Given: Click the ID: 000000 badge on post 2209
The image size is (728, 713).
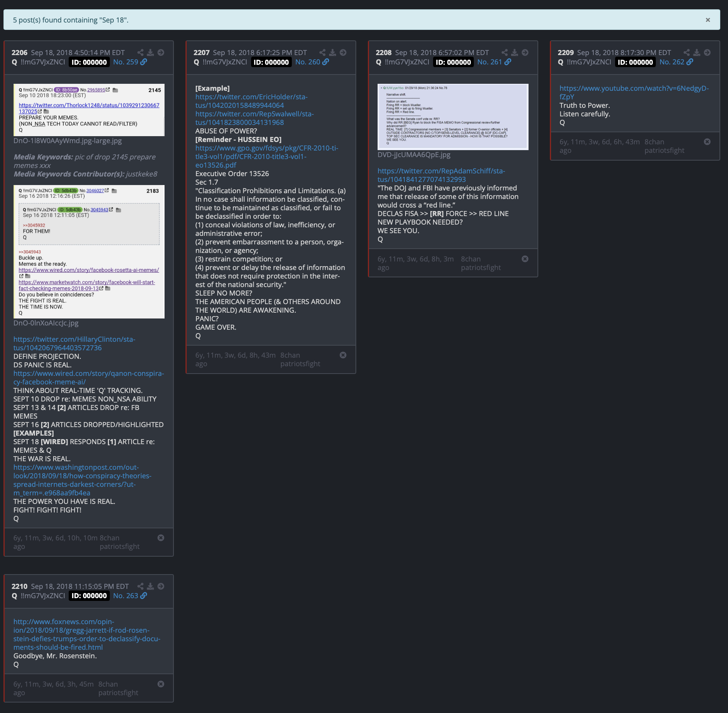Looking at the screenshot, I should (635, 62).
